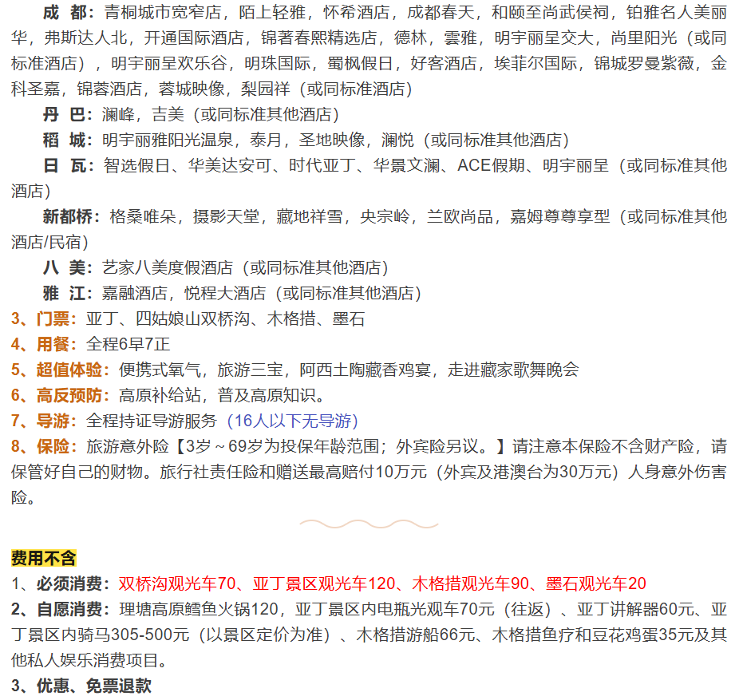
Task: Click the hotel name '华美达安可'
Action: (230, 165)
